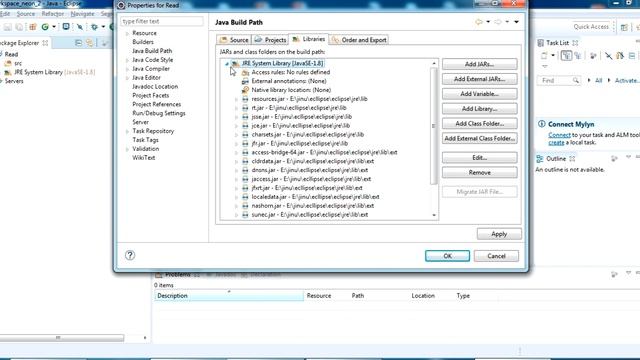Viewport: 640px width, 360px height.
Task: Switch to the Source tab
Action: pyautogui.click(x=234, y=40)
